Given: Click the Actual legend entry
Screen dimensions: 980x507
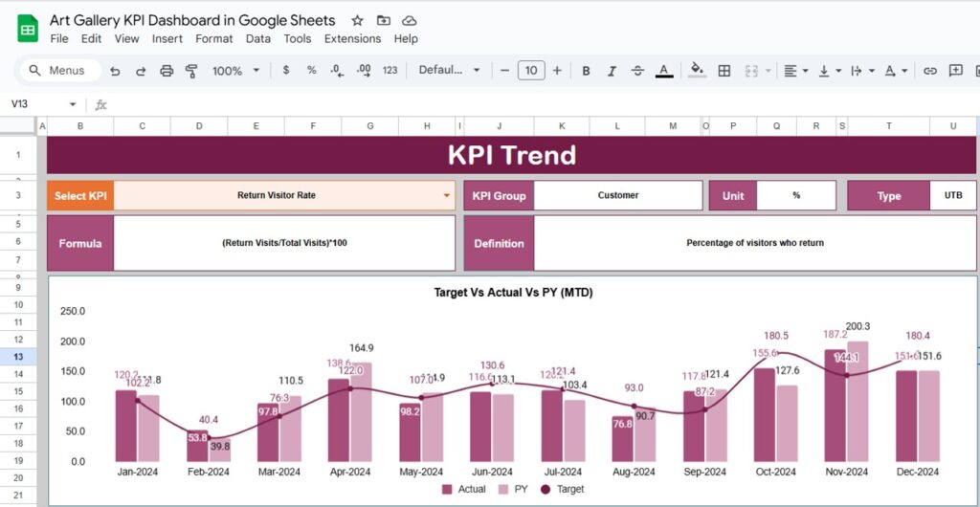Looking at the screenshot, I should [x=463, y=490].
